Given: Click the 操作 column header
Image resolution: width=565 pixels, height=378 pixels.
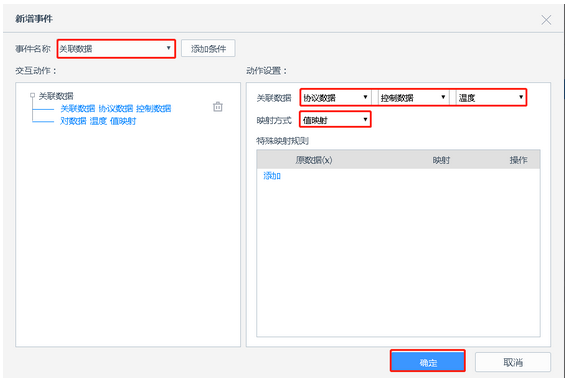Looking at the screenshot, I should 519,160.
